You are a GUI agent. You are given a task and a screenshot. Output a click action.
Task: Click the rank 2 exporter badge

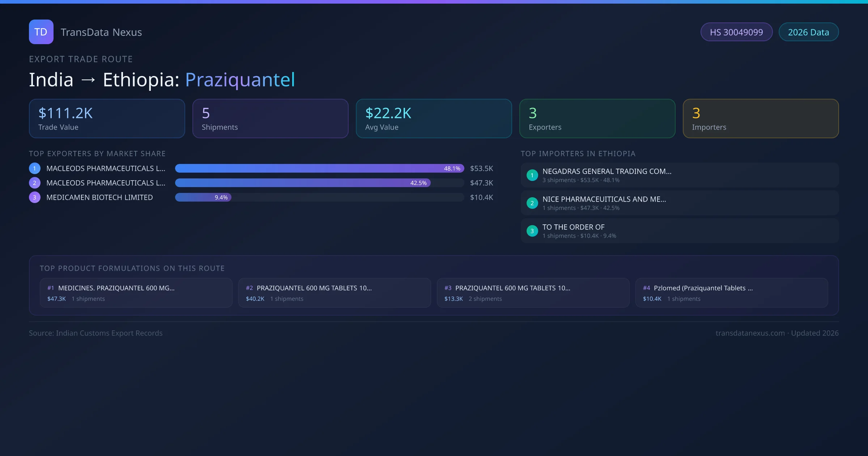coord(35,183)
